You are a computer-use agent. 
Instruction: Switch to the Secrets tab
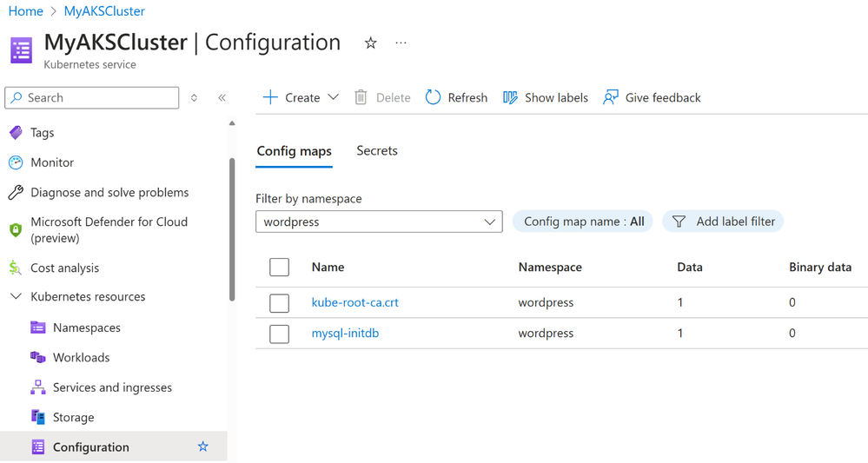tap(377, 150)
